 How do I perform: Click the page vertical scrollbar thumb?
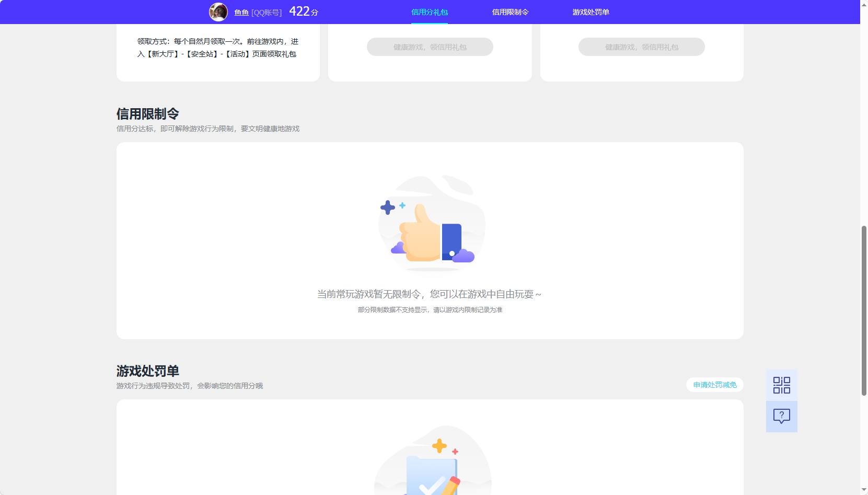point(864,310)
